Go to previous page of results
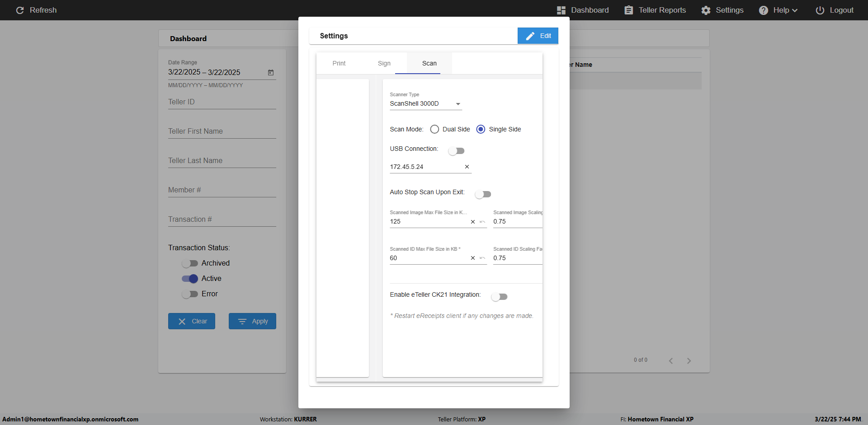Viewport: 868px width, 425px height. (x=671, y=360)
